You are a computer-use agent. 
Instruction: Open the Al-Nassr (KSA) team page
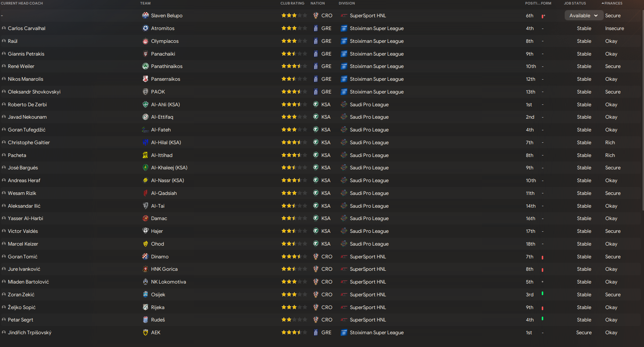point(167,180)
